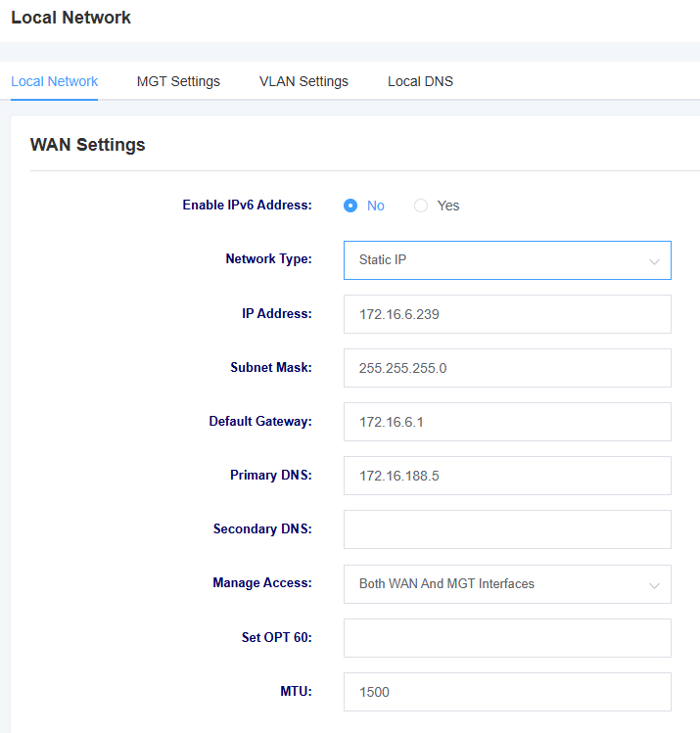Click the 'Subnet Mask:' label
This screenshot has width=700, height=733.
click(271, 367)
